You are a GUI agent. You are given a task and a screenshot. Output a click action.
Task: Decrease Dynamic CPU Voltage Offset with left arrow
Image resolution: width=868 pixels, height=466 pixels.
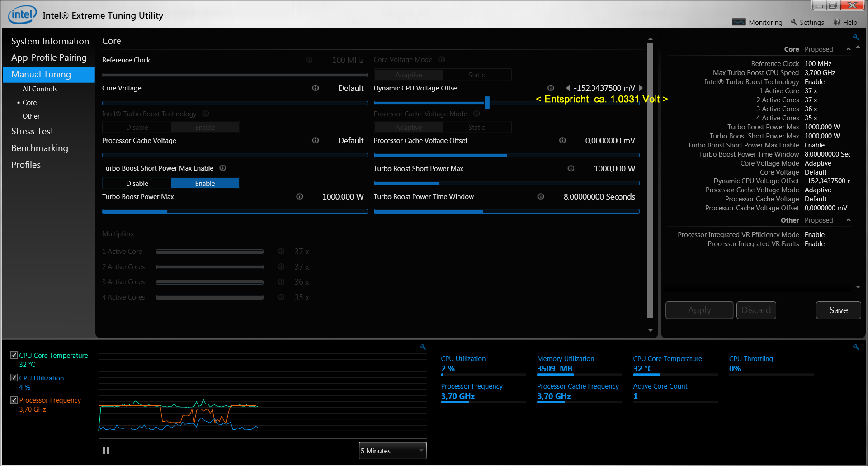coord(568,88)
